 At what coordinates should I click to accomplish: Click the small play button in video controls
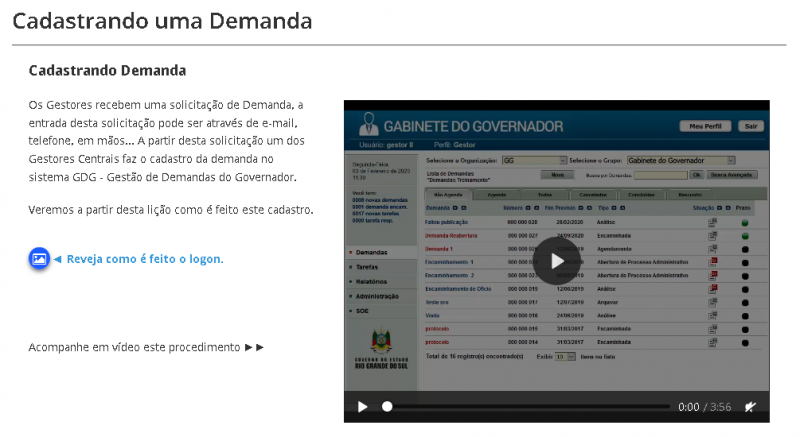click(362, 407)
